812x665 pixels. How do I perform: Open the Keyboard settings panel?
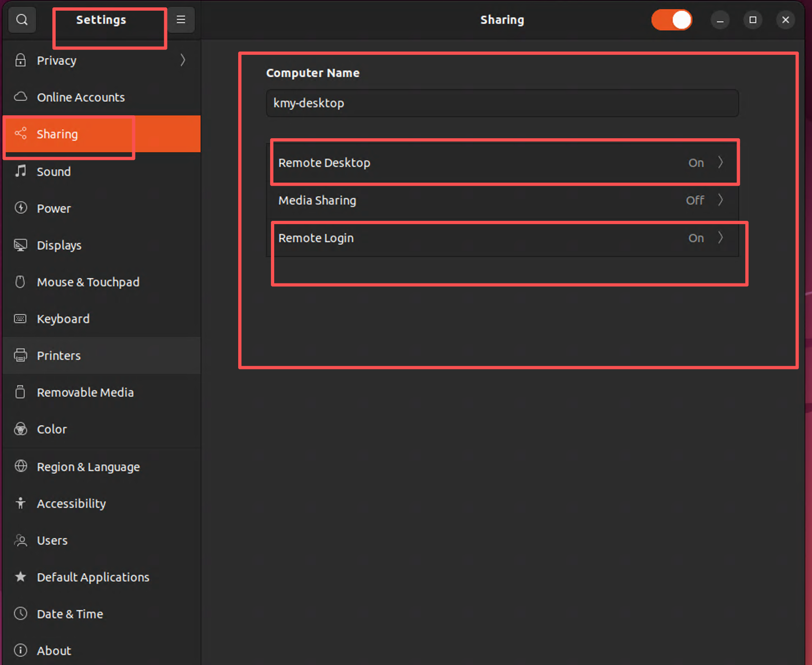point(101,319)
